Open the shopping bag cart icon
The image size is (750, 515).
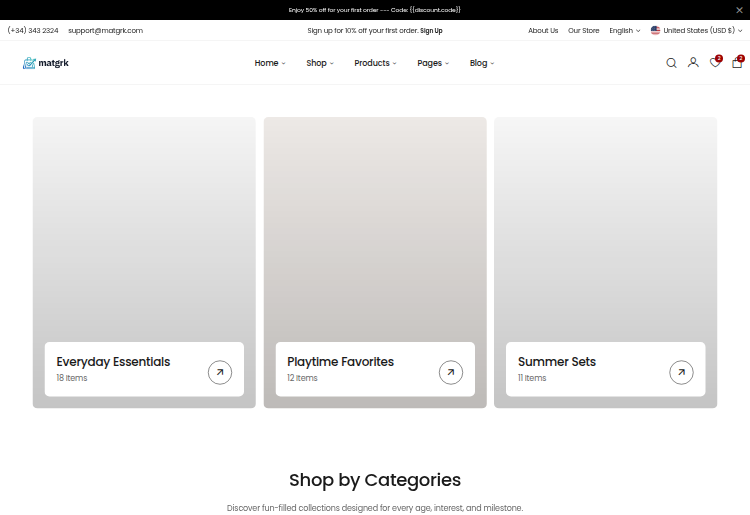point(737,62)
